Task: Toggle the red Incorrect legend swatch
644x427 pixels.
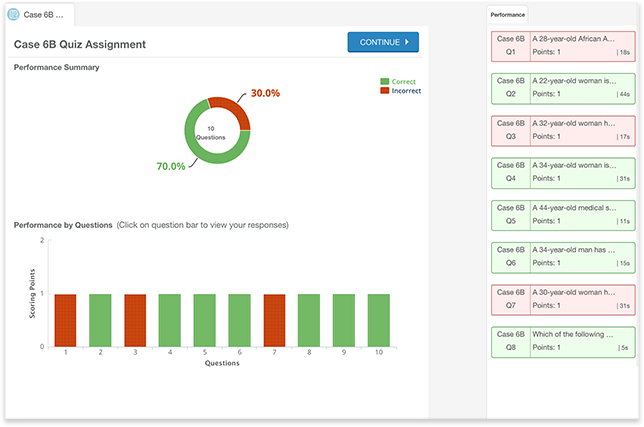Action: (x=385, y=91)
